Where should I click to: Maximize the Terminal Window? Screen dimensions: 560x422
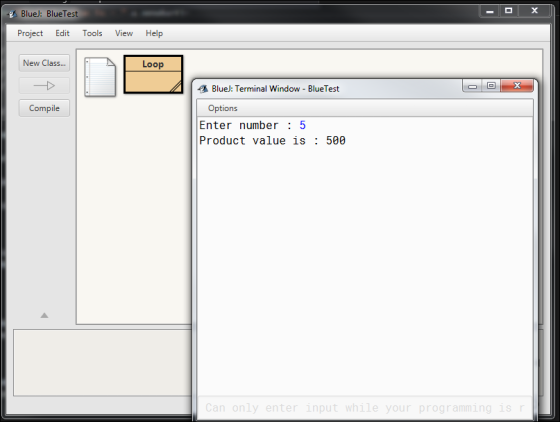(491, 86)
